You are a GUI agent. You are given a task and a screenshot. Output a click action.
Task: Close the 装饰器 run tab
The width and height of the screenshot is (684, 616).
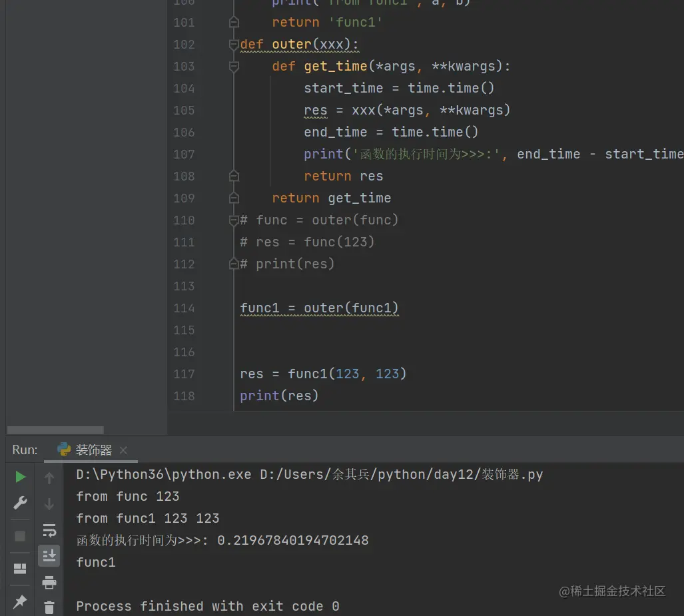(123, 450)
